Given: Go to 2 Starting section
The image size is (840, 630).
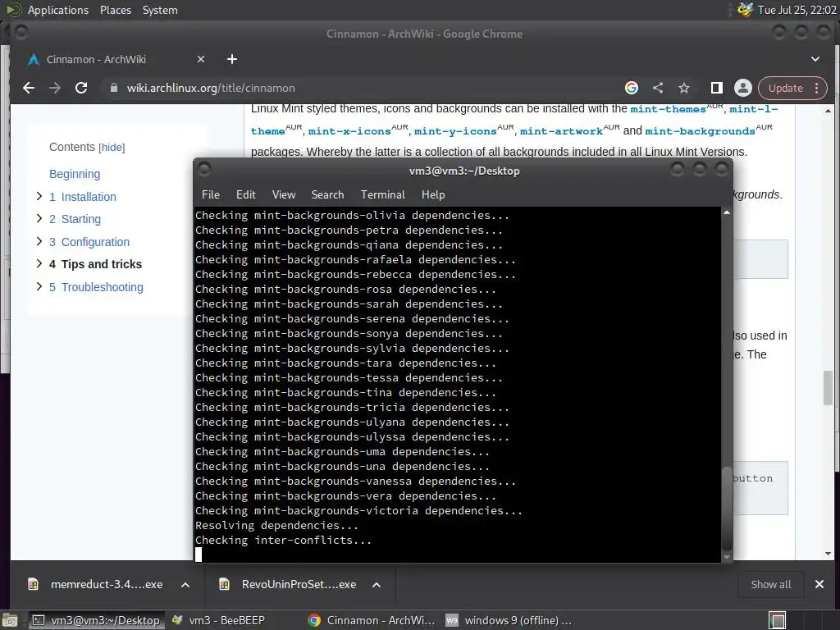Looking at the screenshot, I should 75,219.
